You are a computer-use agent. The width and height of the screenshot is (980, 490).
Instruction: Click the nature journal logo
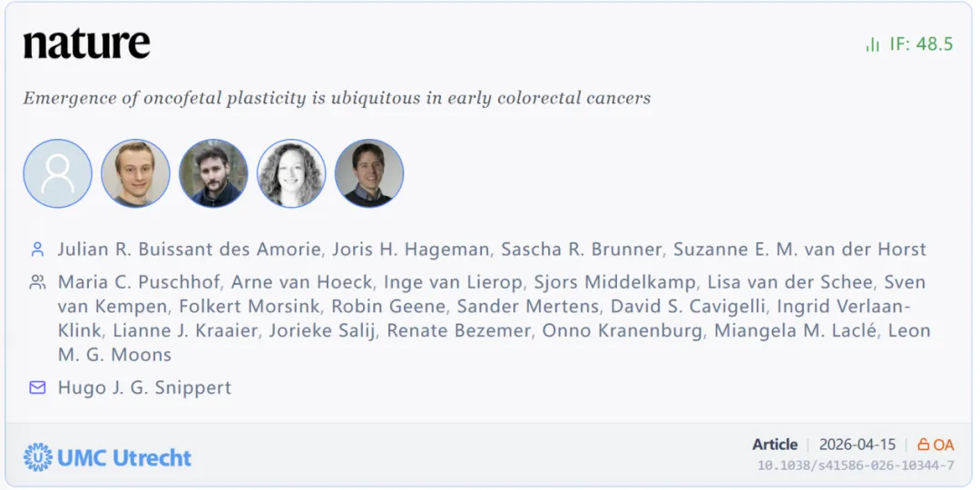[86, 44]
